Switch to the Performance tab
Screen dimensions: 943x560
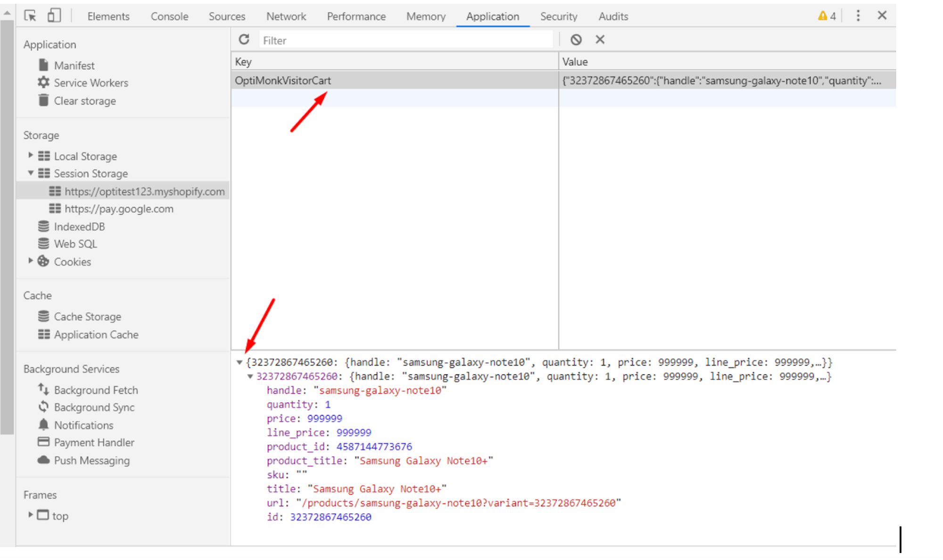point(356,16)
